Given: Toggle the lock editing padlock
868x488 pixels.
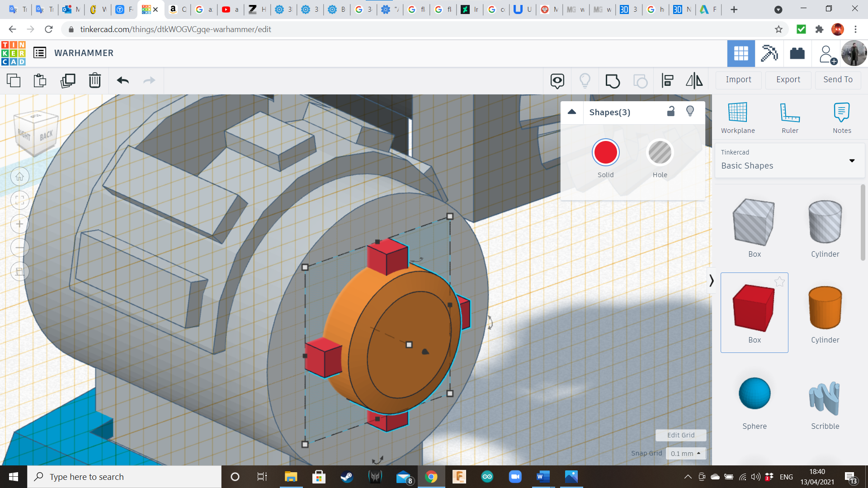Looking at the screenshot, I should tap(671, 112).
